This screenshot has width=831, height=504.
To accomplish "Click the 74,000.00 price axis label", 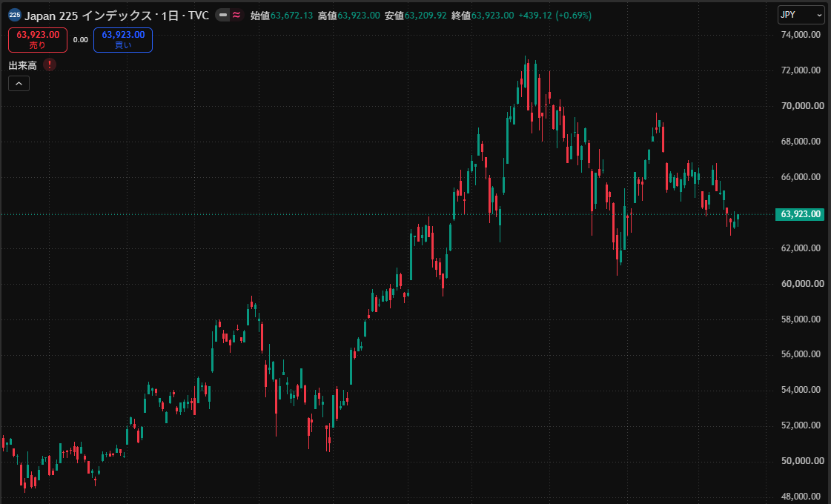I will coord(801,35).
